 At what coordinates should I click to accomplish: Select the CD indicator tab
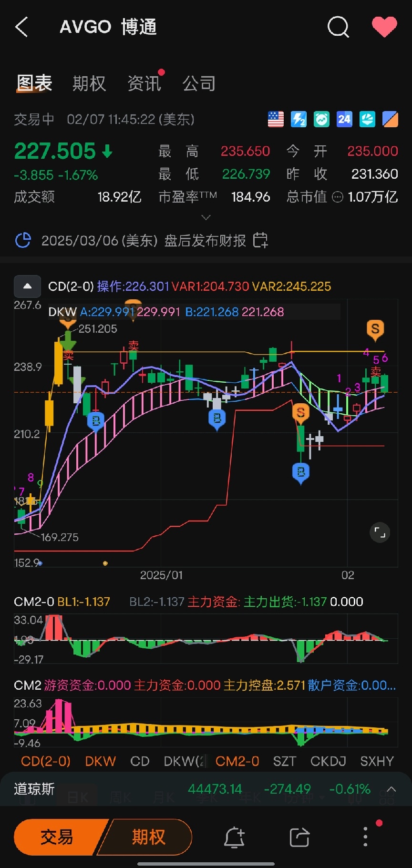tap(140, 761)
